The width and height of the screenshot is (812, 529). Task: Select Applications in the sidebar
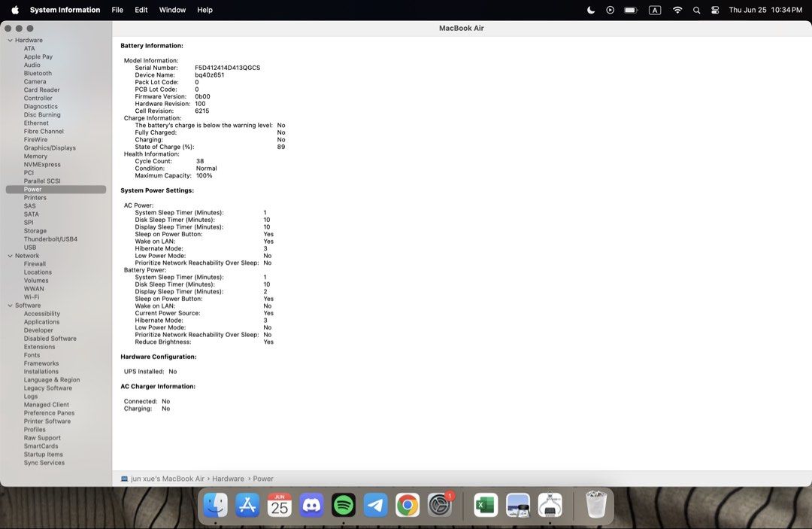pos(41,322)
